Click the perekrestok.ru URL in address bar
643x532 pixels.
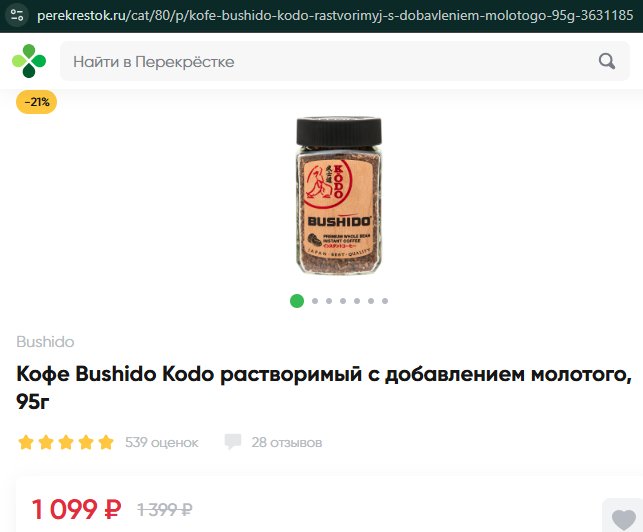pos(335,16)
